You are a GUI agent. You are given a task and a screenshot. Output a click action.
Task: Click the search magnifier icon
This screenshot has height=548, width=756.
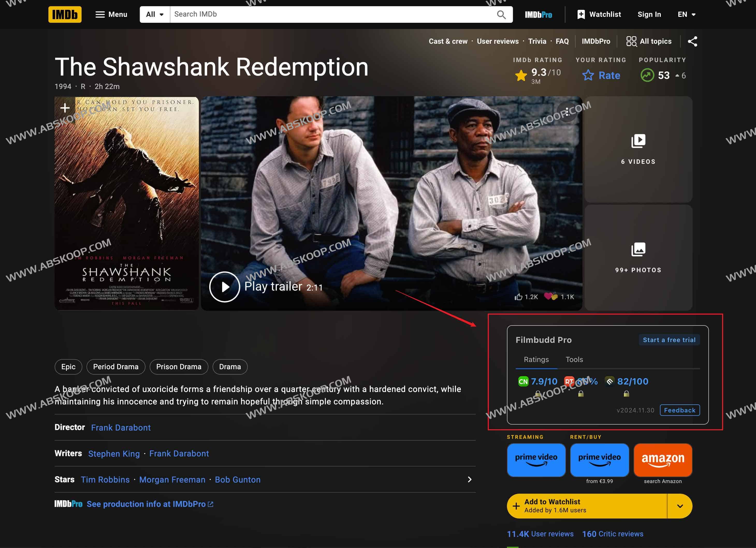click(x=501, y=14)
